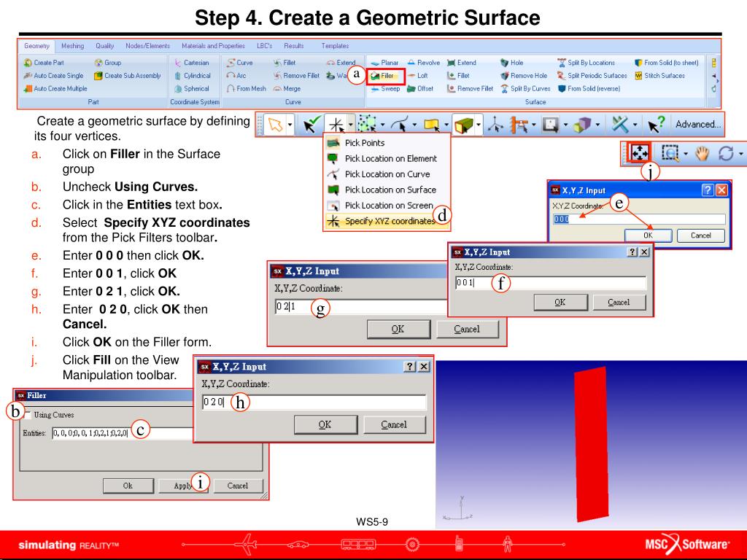Screen dimensions: 747x560
Task: Click Cancel in the dialog showing 0 0 1
Action: [x=619, y=303]
